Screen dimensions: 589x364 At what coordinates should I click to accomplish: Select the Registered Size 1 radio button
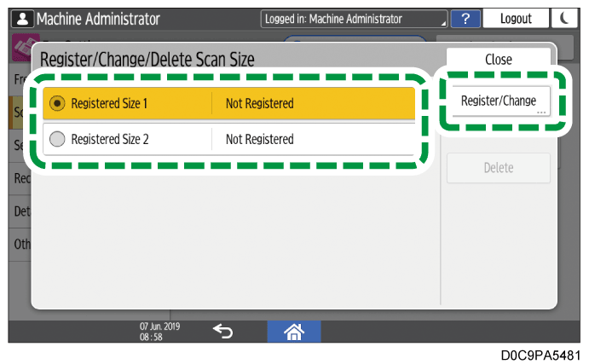pyautogui.click(x=57, y=103)
